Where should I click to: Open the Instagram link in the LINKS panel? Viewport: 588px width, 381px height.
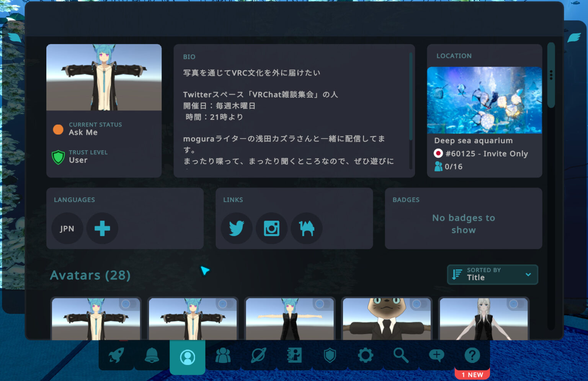tap(271, 228)
